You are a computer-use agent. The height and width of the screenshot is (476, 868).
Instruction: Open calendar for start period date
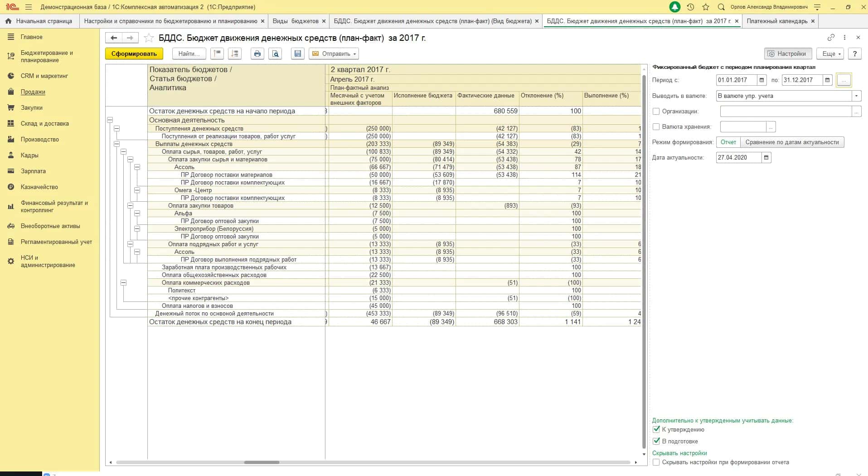tap(762, 80)
